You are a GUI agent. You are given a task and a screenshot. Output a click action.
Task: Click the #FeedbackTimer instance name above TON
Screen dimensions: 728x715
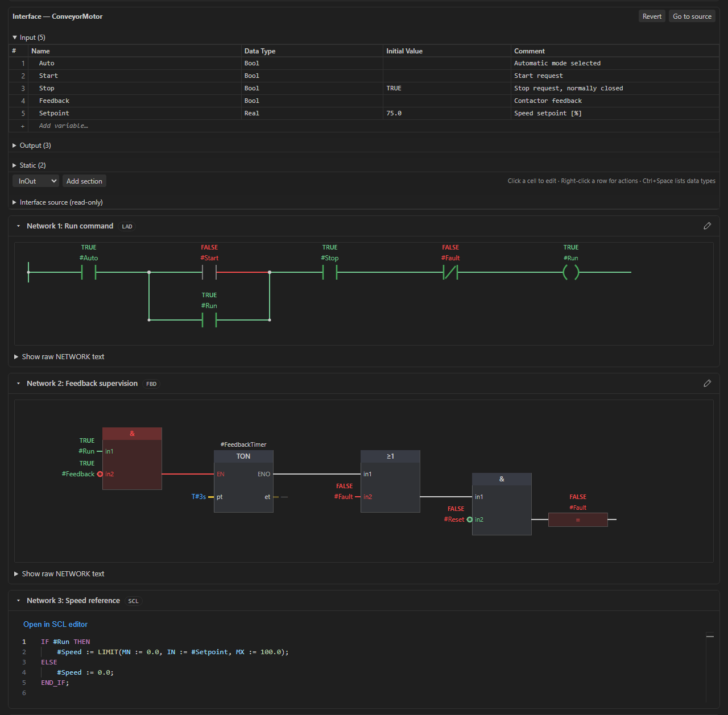tap(243, 444)
